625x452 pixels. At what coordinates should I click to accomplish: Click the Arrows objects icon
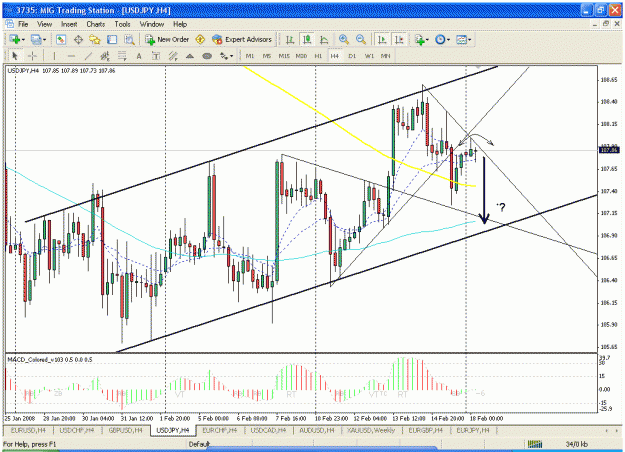[224, 56]
